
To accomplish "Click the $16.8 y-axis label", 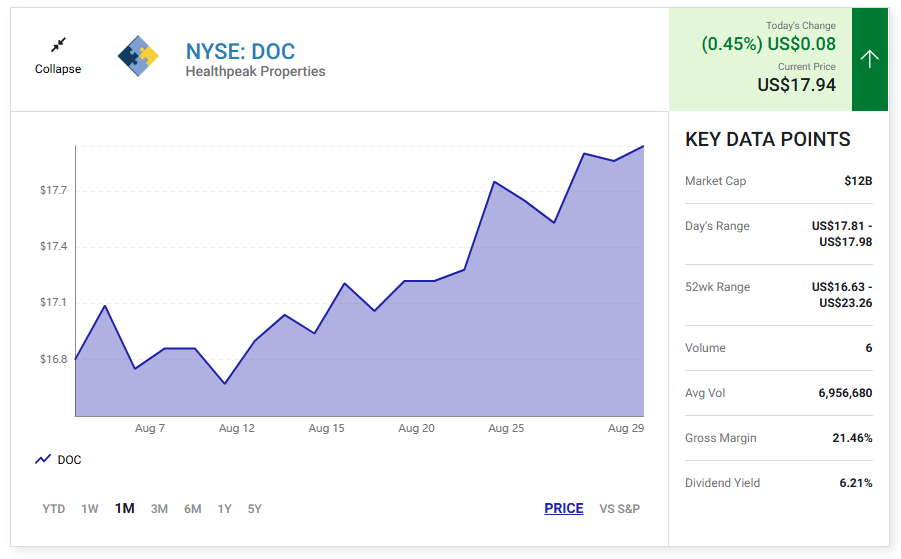I will (53, 359).
